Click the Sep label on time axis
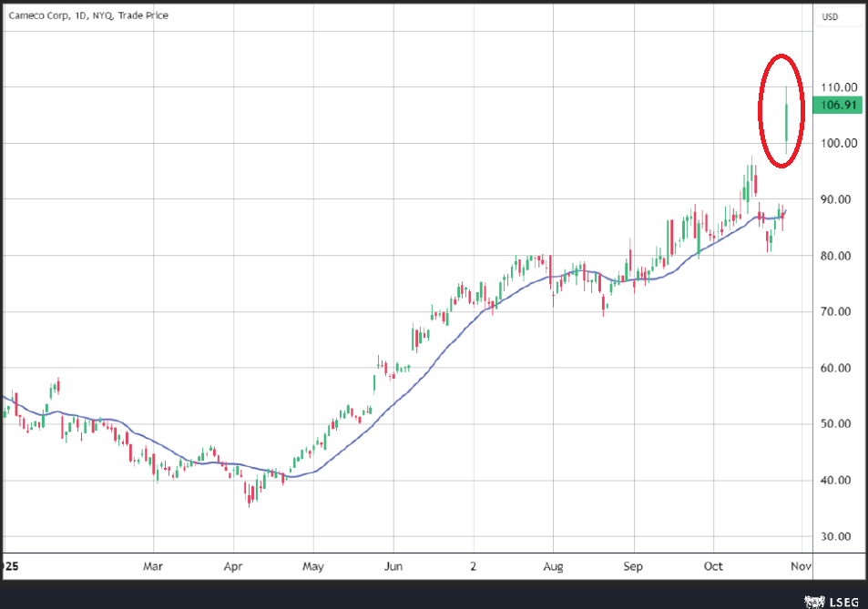868x609 pixels. pos(633,566)
